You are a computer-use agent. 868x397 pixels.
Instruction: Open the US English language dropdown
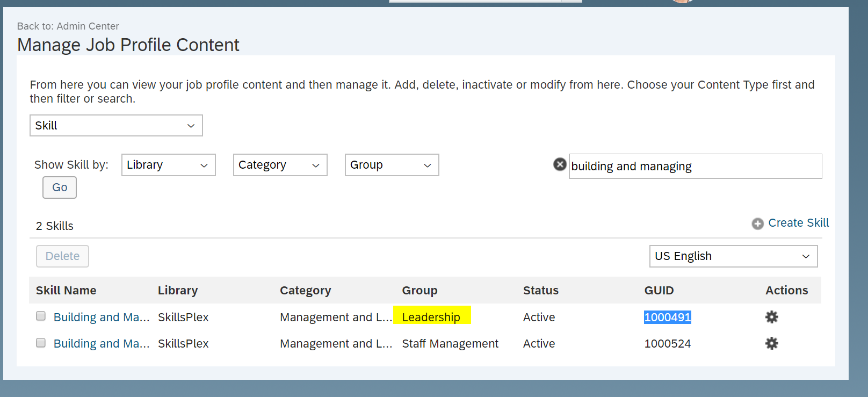pyautogui.click(x=734, y=256)
